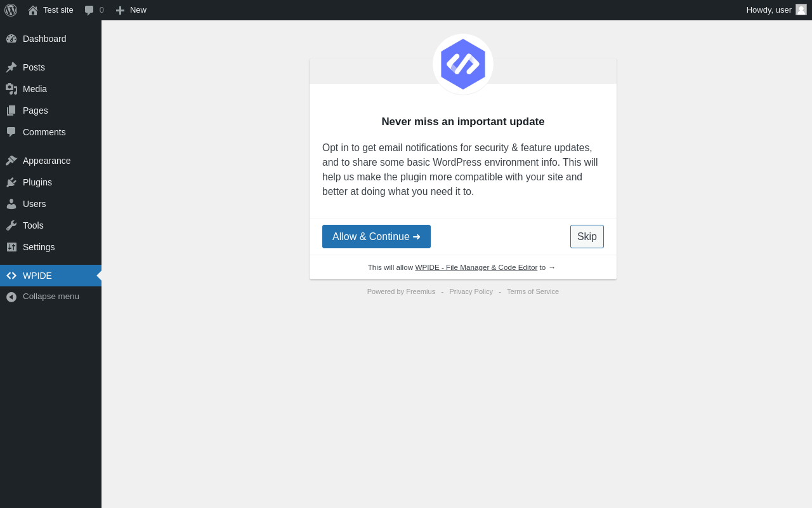Go to the Users menu
The image size is (812, 508).
[x=51, y=204]
